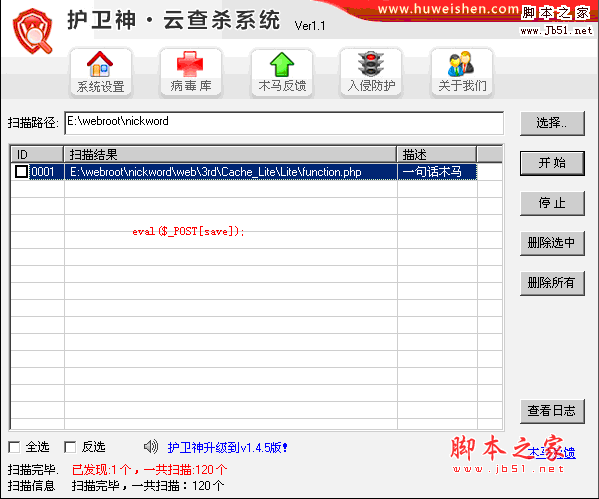Viewport: 599px width, 499px height.
Task: Open logs with 查看日志 button
Action: point(552,411)
